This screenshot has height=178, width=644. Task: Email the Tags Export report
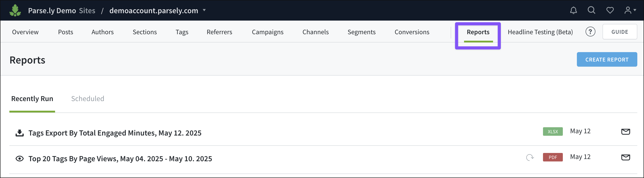point(626,131)
